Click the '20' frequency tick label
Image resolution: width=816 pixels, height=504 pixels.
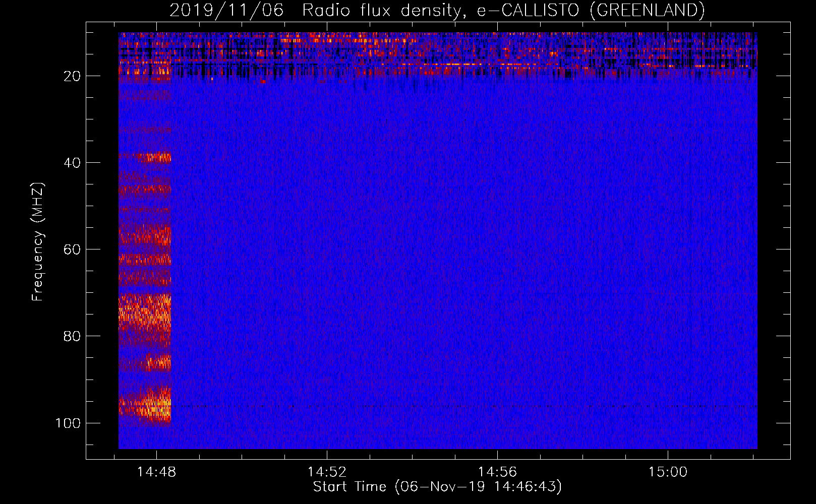pos(72,76)
